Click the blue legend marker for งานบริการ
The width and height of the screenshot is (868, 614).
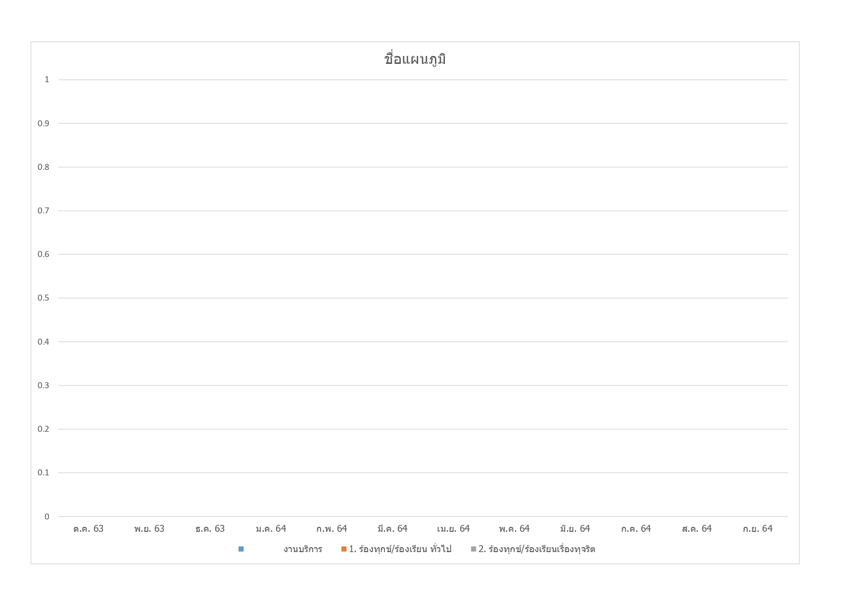tap(241, 549)
